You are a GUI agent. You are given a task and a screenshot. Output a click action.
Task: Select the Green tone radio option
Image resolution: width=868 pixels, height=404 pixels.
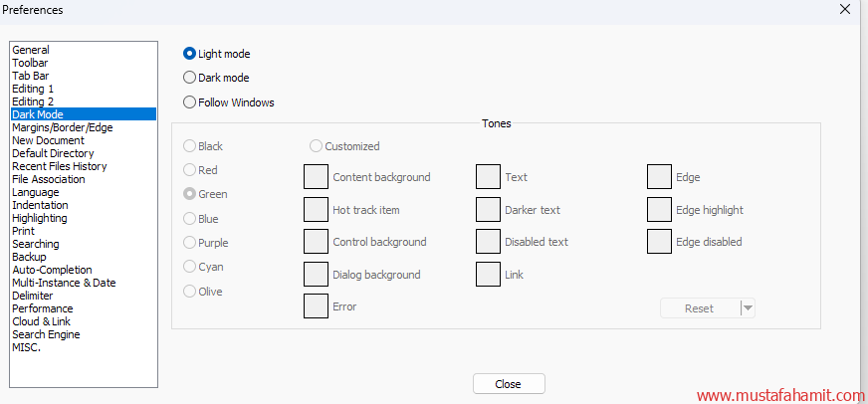(190, 195)
